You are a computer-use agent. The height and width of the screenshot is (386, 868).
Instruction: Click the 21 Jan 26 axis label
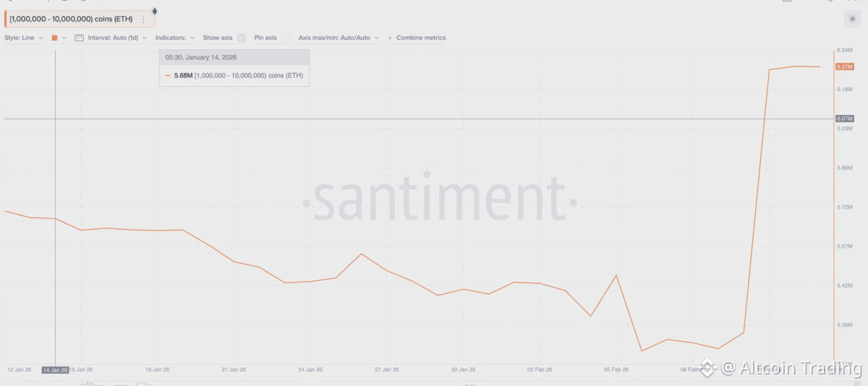click(x=234, y=369)
